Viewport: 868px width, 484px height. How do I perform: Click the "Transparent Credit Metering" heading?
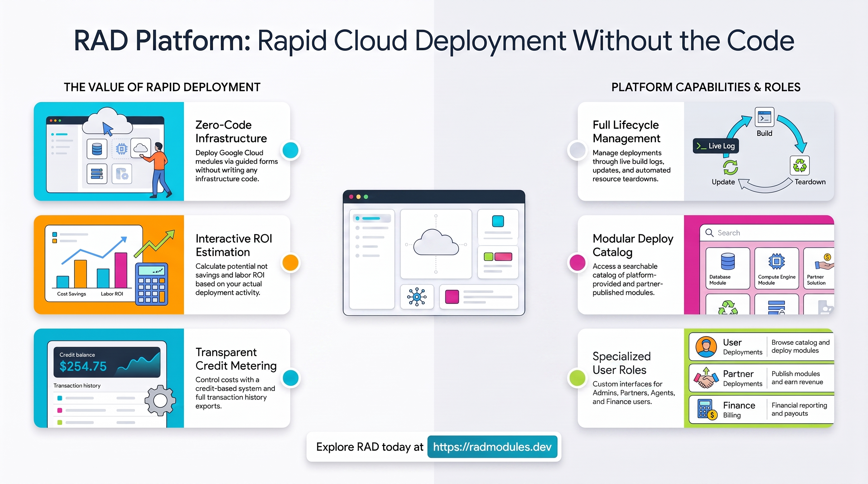pos(236,359)
